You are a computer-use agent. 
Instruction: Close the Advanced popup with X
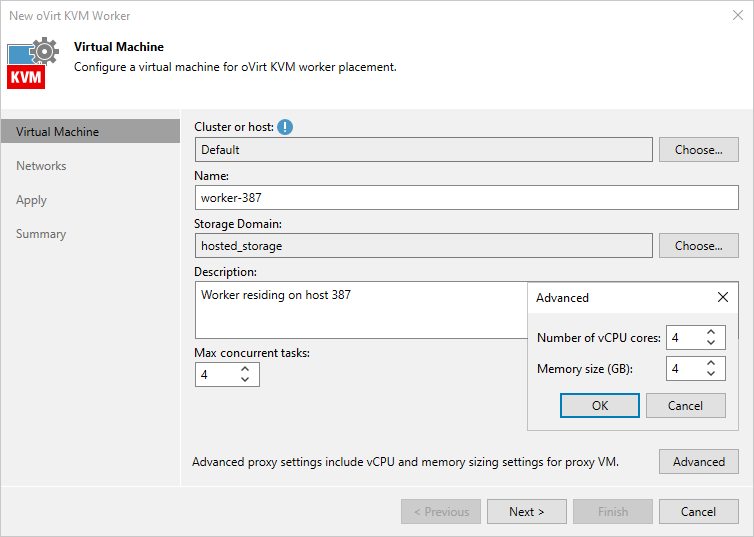tap(723, 297)
